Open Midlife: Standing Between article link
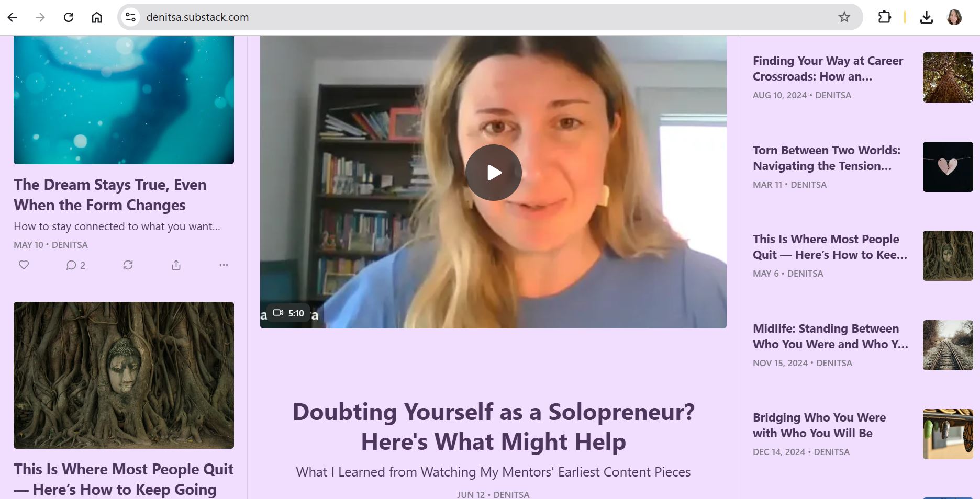This screenshot has width=980, height=499. 830,336
